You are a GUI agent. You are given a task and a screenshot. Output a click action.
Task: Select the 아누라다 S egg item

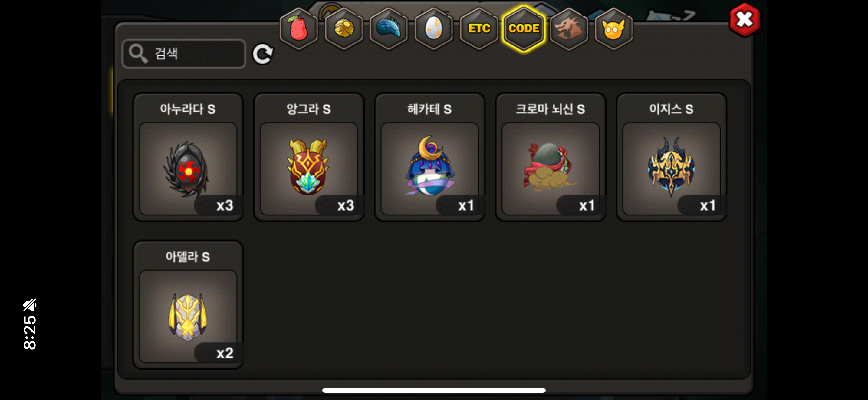[188, 157]
